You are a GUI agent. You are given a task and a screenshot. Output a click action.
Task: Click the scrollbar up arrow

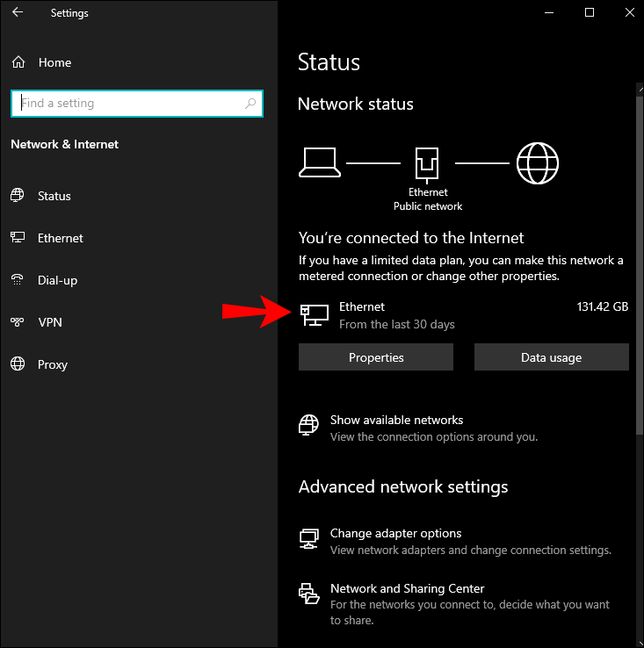click(640, 89)
